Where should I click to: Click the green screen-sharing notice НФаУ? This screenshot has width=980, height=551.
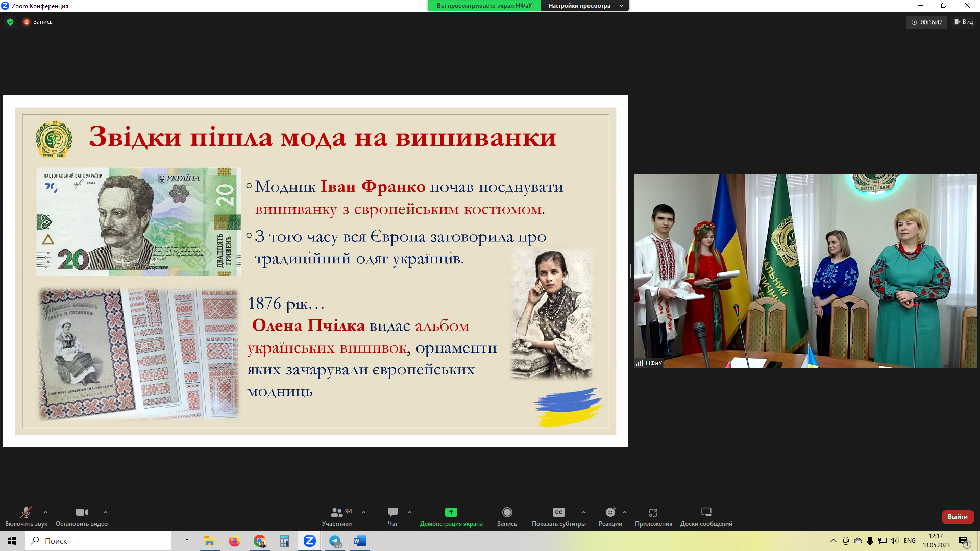click(x=484, y=6)
